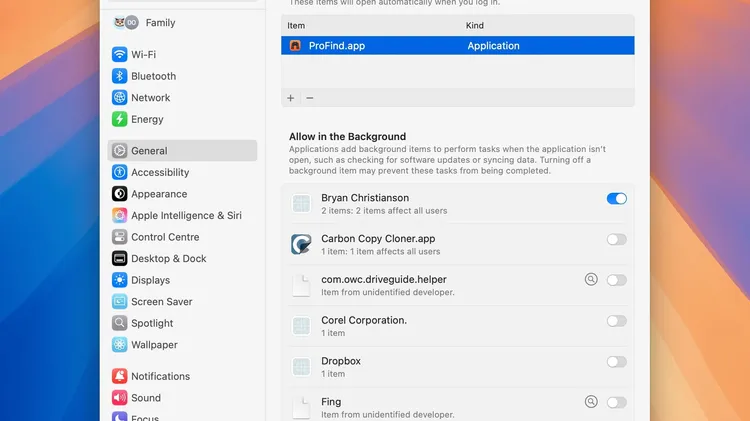
Task: Select the Network globe icon
Action: pos(120,98)
